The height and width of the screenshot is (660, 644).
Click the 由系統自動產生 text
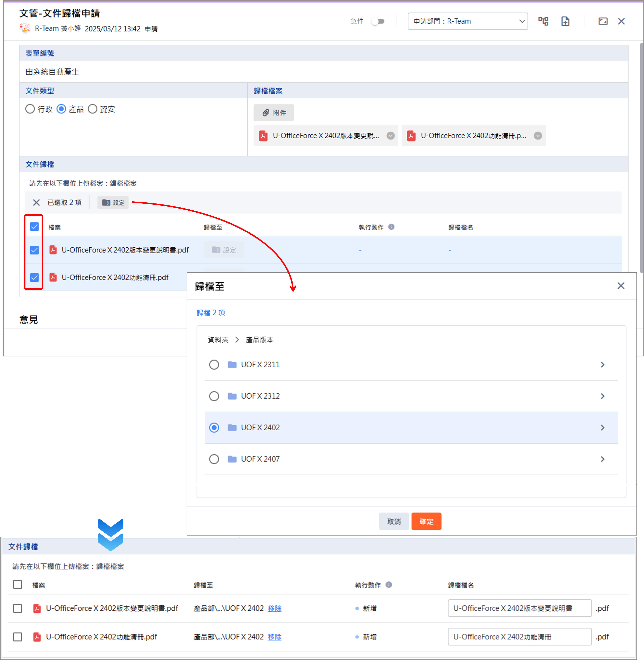52,72
